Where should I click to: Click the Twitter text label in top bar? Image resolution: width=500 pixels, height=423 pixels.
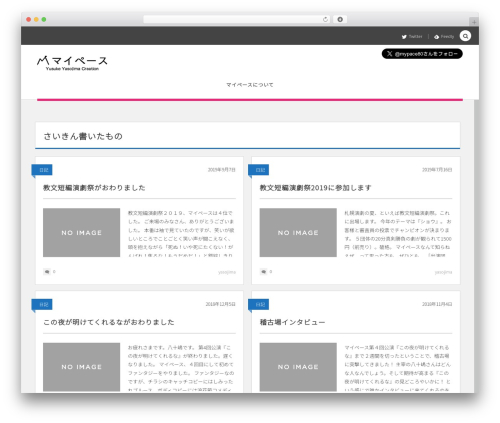click(415, 37)
